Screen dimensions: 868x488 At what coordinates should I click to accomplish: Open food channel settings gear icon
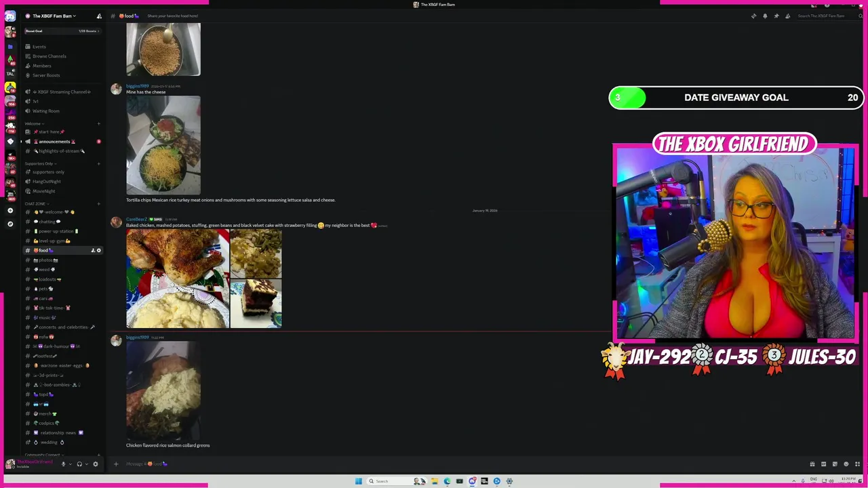[98, 251]
